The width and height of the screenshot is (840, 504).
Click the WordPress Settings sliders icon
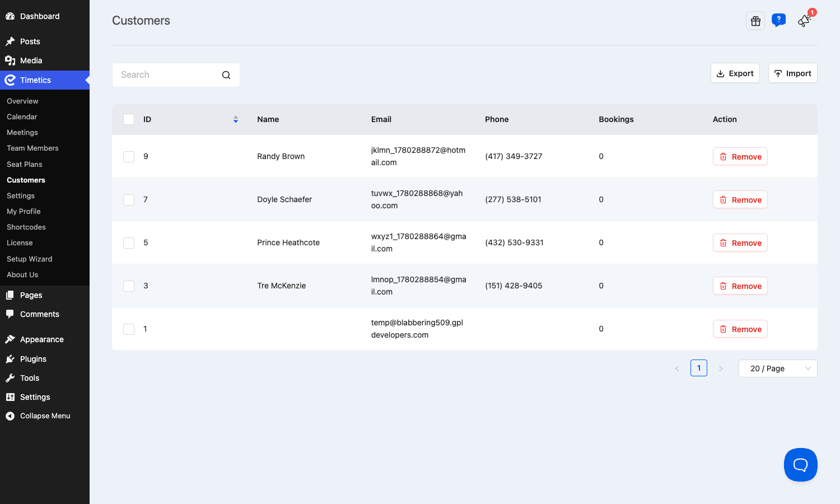[10, 397]
